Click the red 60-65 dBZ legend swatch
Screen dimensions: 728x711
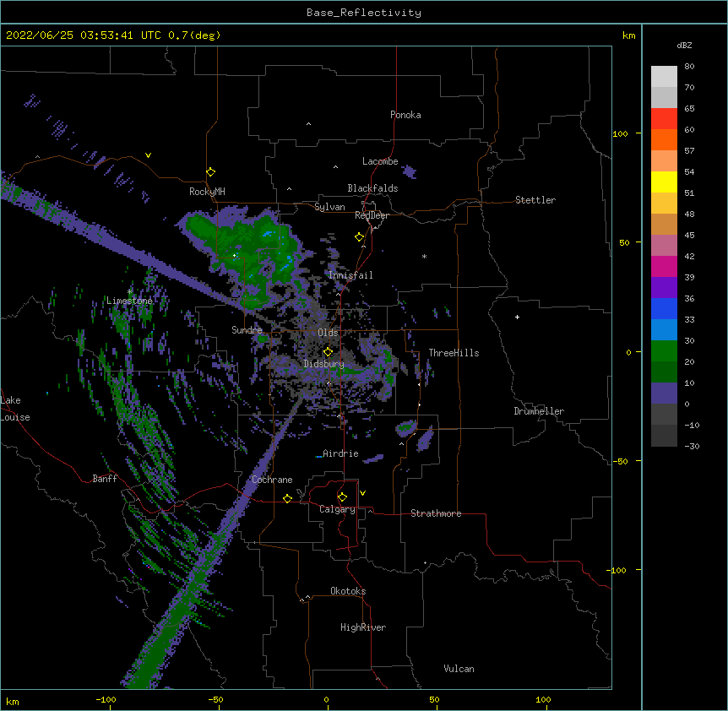[x=664, y=119]
